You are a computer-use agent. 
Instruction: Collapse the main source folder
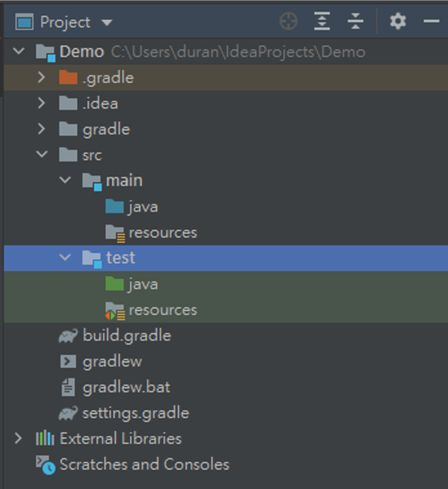64,180
